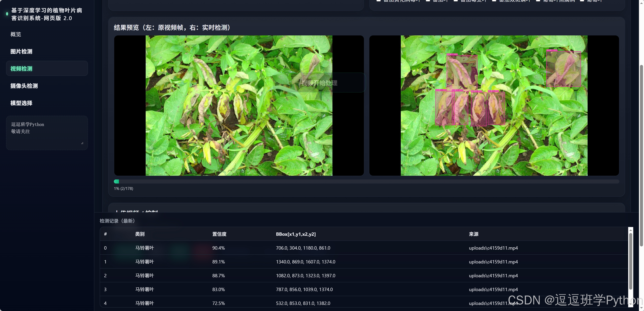The height and width of the screenshot is (311, 644).
Task: Open the 概览 overview page
Action: coord(16,34)
